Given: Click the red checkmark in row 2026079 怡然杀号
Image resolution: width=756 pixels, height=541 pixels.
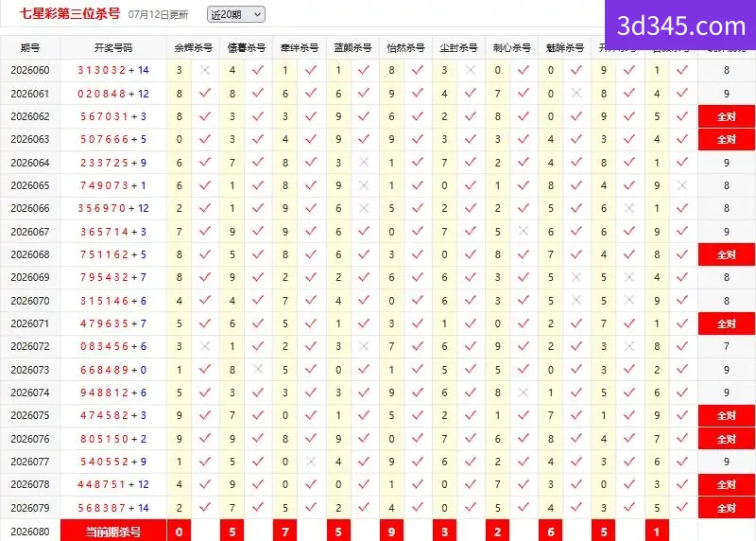Looking at the screenshot, I should click(x=417, y=507).
